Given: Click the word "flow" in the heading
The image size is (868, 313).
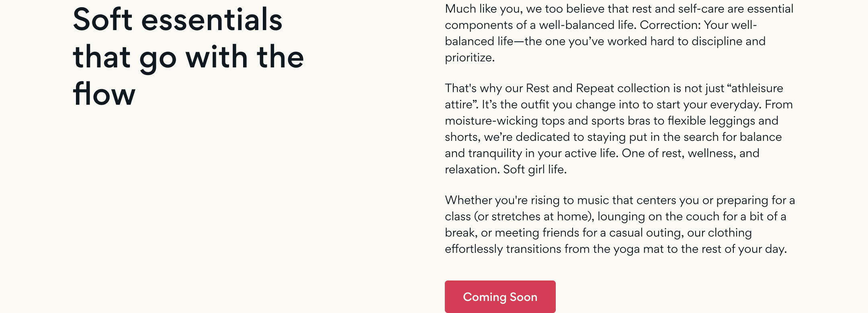Looking at the screenshot, I should click(104, 94).
